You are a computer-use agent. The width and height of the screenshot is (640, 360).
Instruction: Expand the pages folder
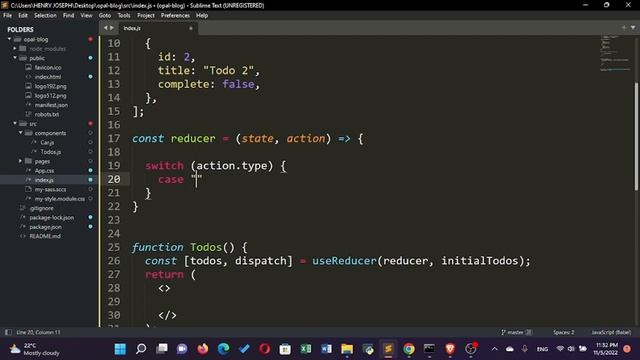point(20,161)
